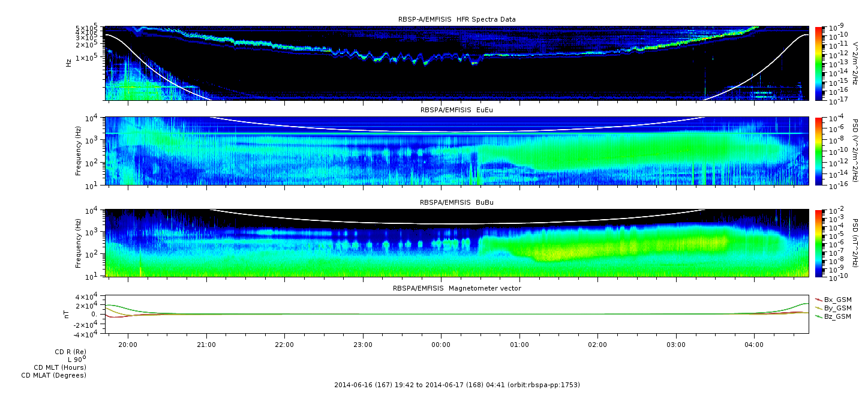Screen dimensions: 868x395
Task: Click the 20:00 time axis label
Action: (128, 345)
